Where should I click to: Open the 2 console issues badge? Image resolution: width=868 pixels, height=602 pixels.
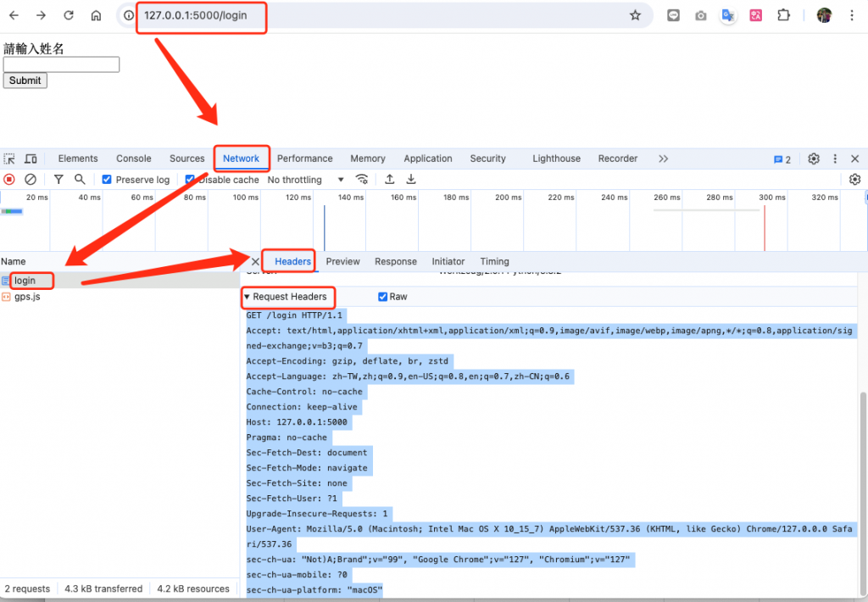click(x=782, y=159)
